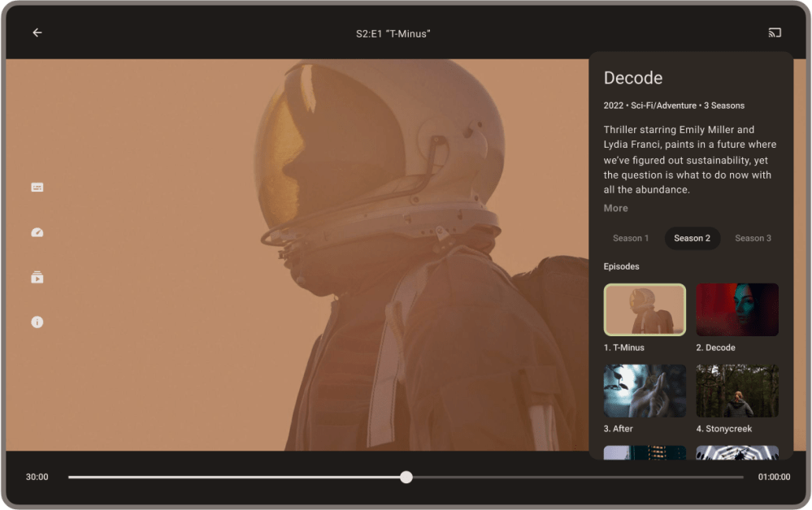The image size is (812, 510).
Task: Open episode 3 After thumbnail
Action: tap(645, 391)
